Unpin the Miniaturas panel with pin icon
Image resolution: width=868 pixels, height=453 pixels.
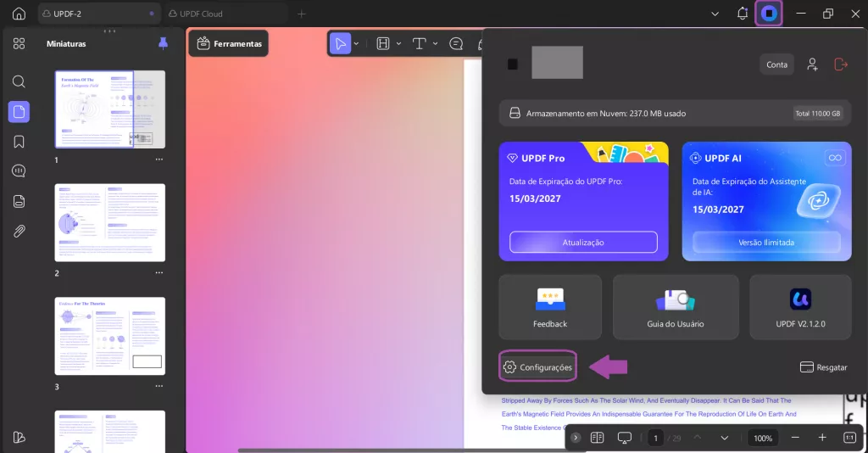click(163, 43)
